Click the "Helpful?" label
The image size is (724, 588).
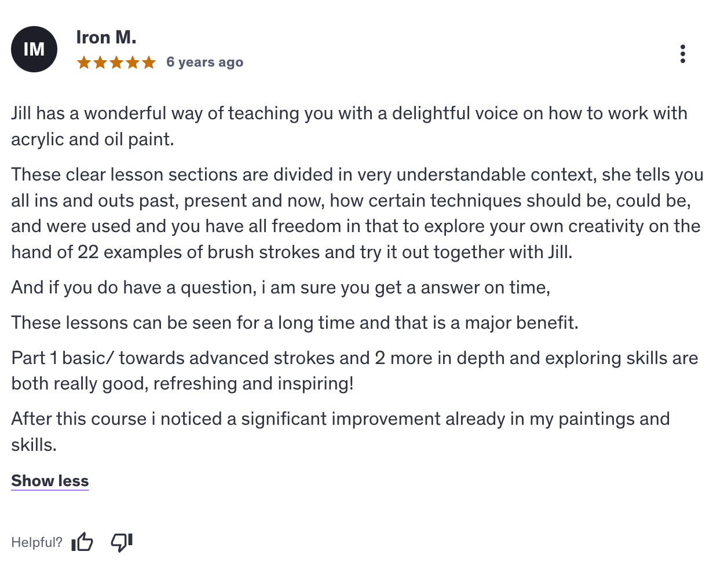pos(36,542)
